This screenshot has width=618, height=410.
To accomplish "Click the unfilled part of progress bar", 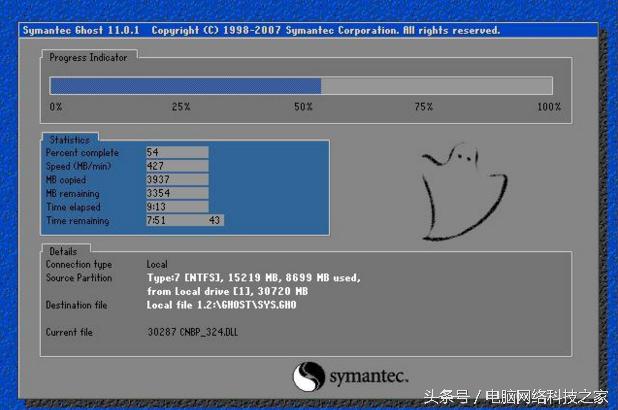I will (436, 86).
